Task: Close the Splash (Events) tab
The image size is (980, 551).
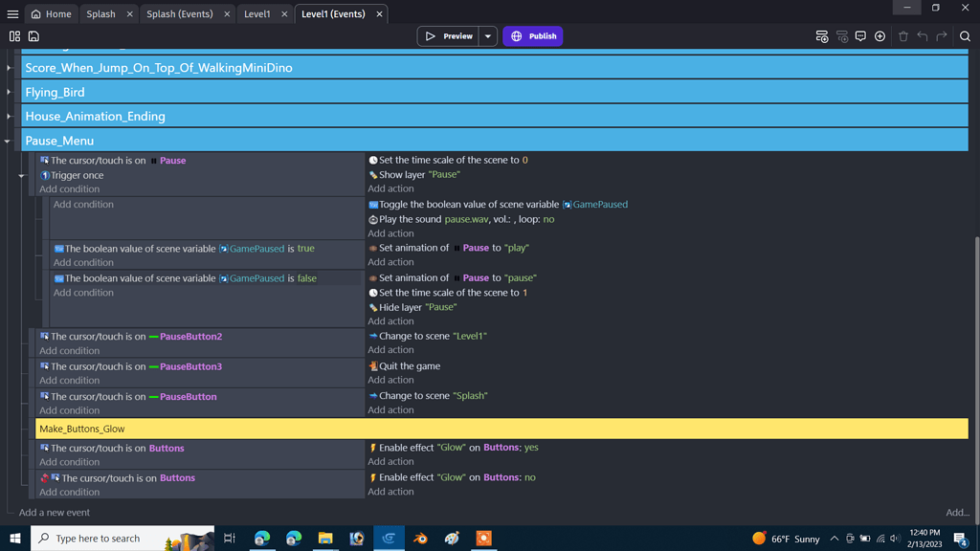Action: (x=227, y=13)
